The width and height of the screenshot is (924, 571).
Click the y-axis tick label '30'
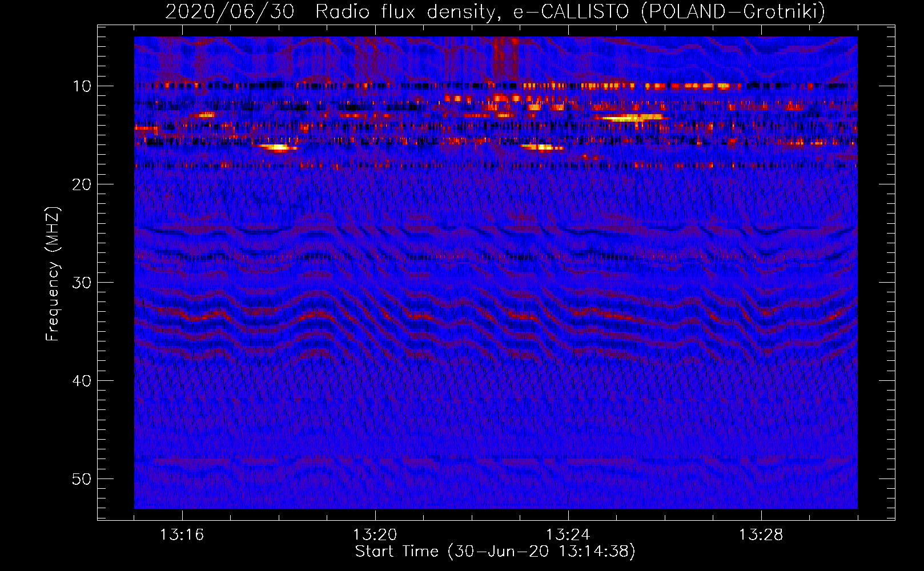point(82,283)
